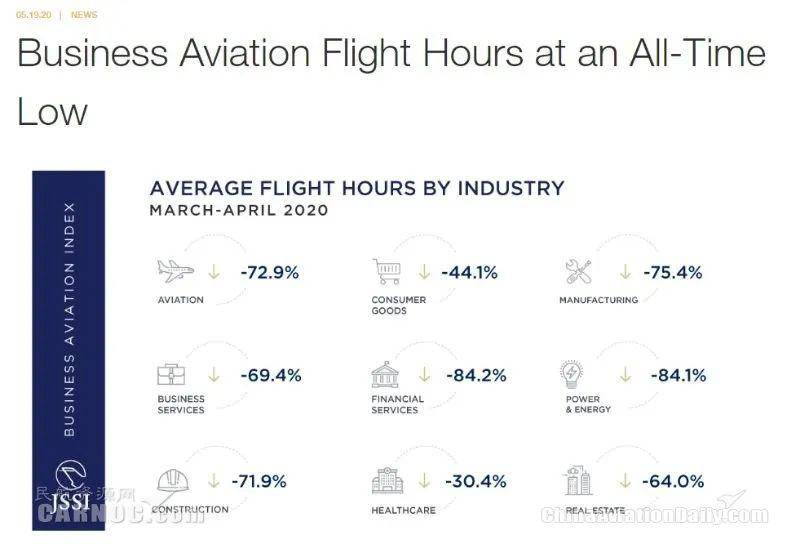This screenshot has height=544, width=800.
Task: Click the wrench and screwdriver Manufacturing icon
Action: point(579,271)
